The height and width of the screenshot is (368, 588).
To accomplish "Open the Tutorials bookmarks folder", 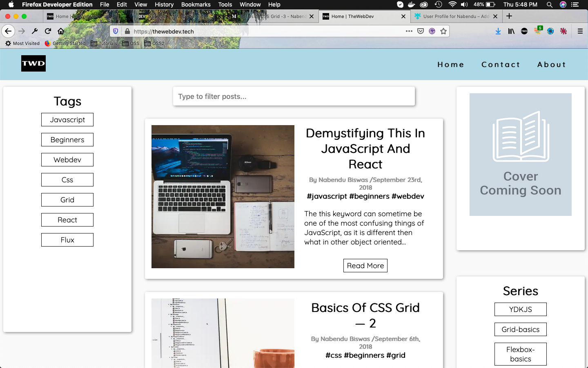I will (104, 43).
